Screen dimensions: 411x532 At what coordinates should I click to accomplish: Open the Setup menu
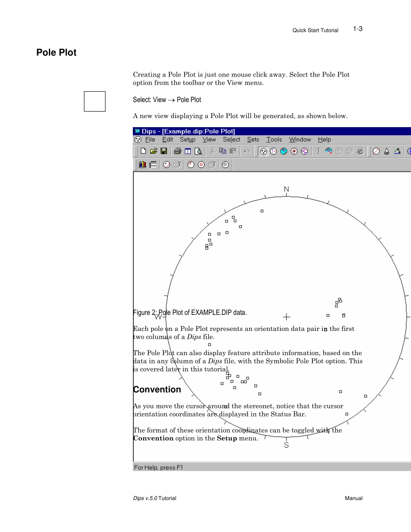click(188, 139)
